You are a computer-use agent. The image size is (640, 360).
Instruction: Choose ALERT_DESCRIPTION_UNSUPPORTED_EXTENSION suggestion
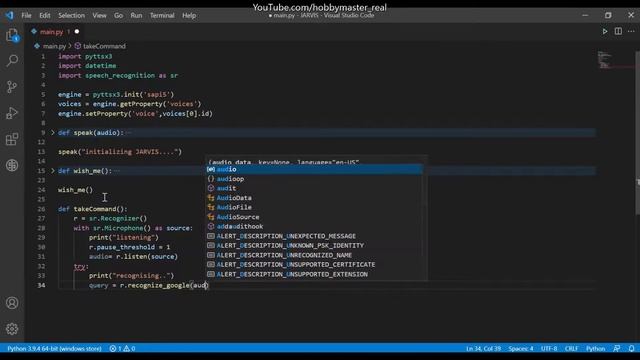click(314, 274)
